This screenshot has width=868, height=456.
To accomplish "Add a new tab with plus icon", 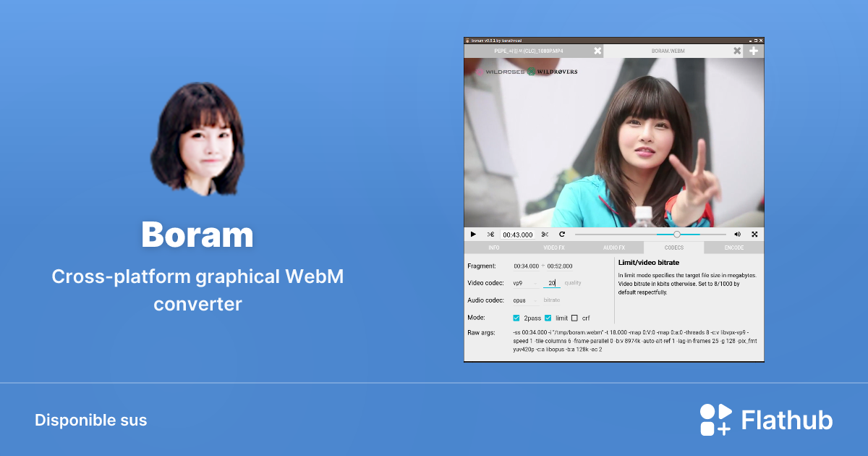I will click(754, 51).
